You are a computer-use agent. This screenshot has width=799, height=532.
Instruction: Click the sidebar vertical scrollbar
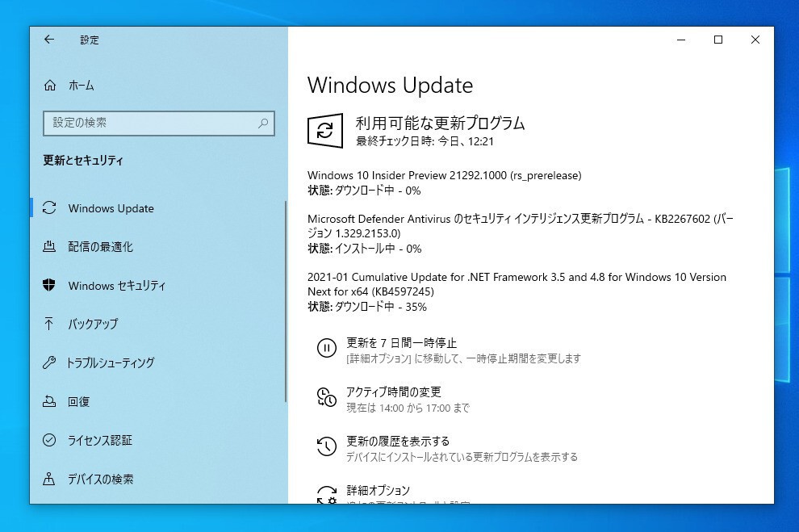(286, 300)
